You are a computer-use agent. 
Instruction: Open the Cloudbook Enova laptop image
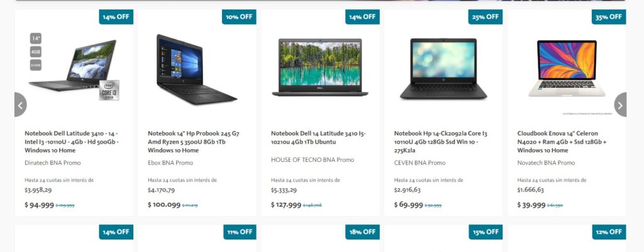pyautogui.click(x=567, y=68)
